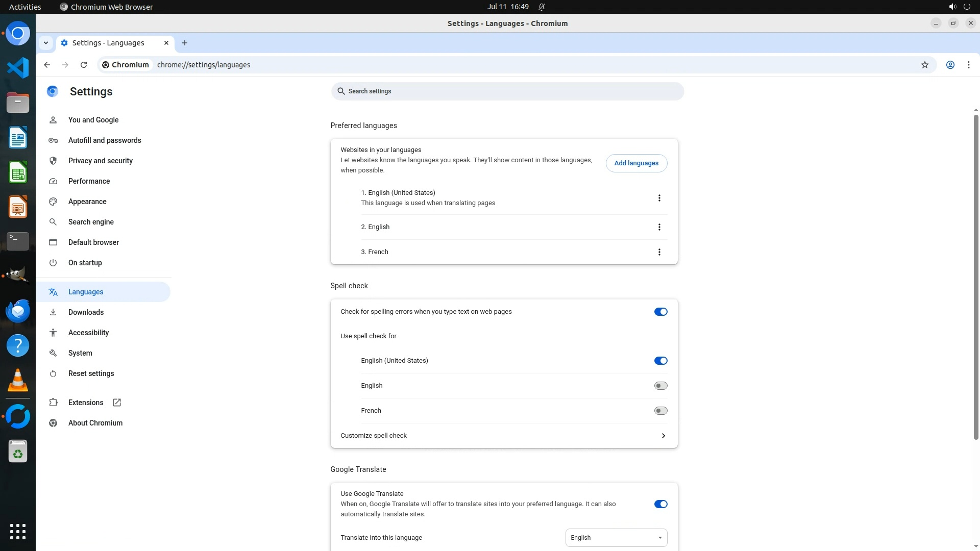980x551 pixels.
Task: Disable spell check for English (United States)
Action: click(x=660, y=361)
